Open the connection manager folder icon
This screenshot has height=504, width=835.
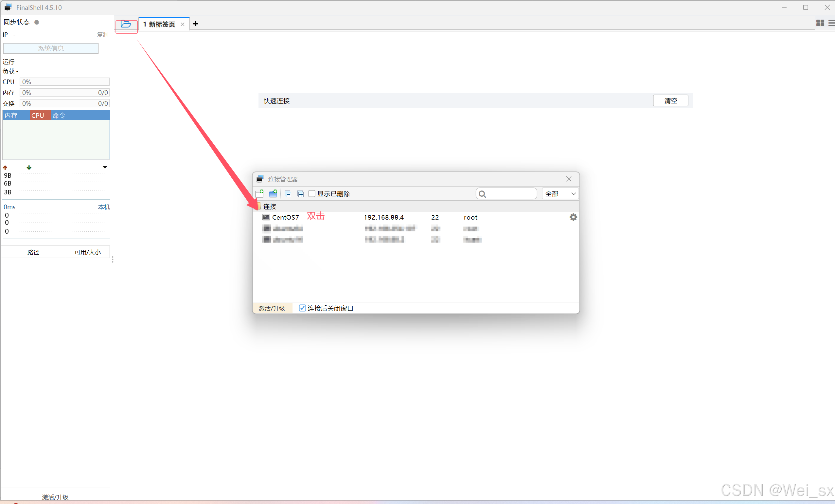pyautogui.click(x=126, y=24)
